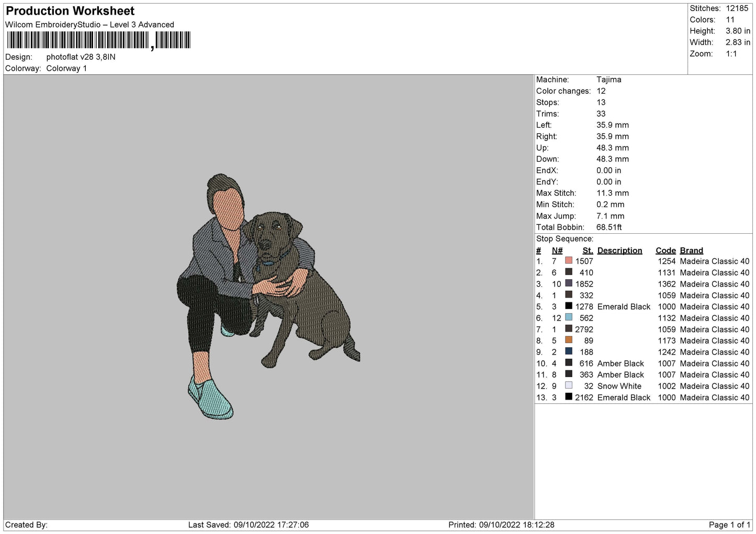Click the Left value 35.9 mm
This screenshot has height=534, width=756.
(x=613, y=125)
